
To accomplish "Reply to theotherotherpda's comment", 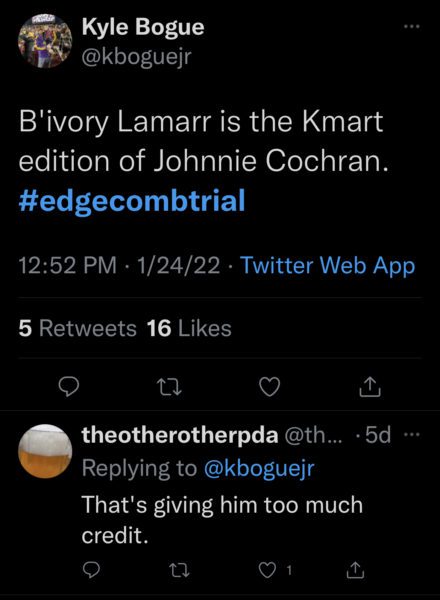I will click(91, 571).
